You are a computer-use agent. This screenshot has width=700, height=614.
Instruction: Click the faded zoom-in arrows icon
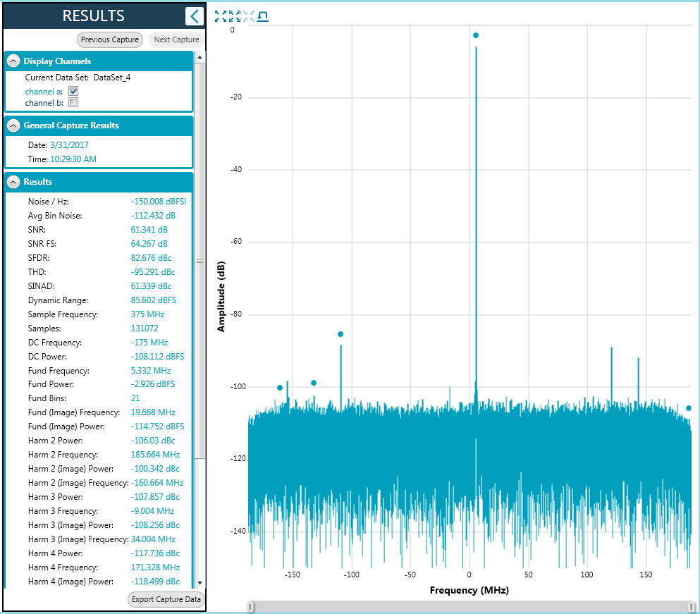click(249, 16)
